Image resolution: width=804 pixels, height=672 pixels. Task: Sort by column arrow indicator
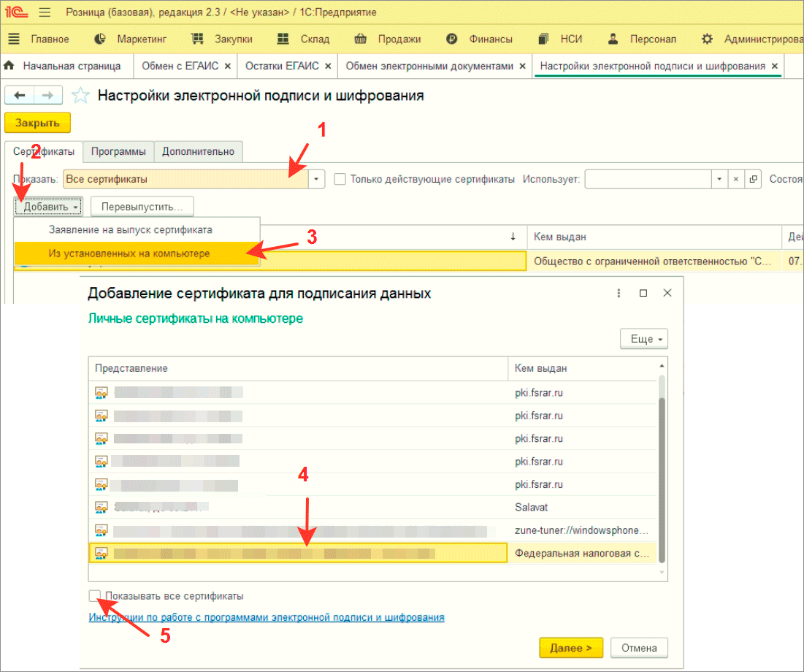click(x=513, y=237)
